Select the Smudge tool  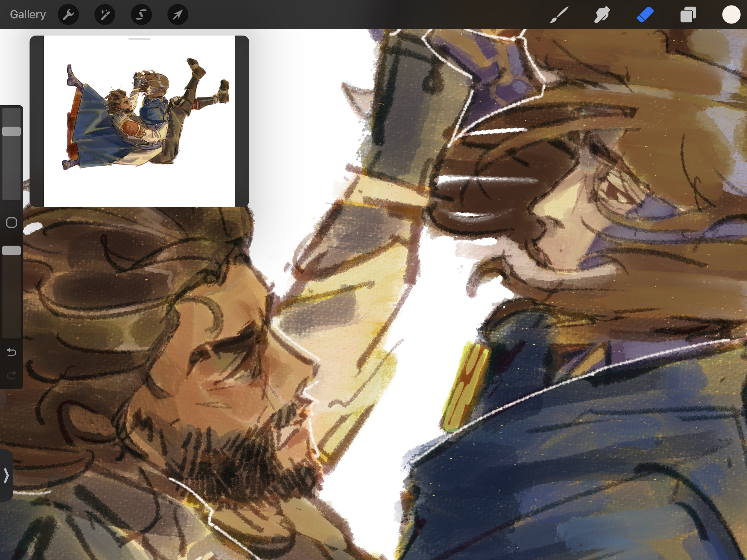[x=602, y=15]
